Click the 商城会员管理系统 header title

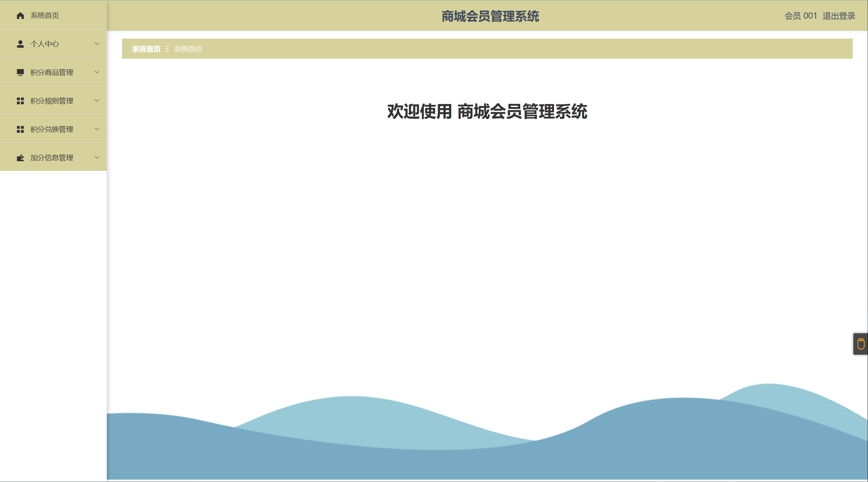[x=490, y=16]
